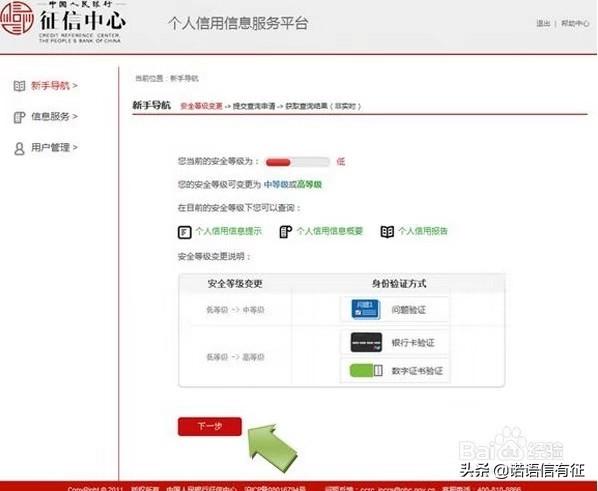Click the red security level progress bar
This screenshot has height=491, width=598.
click(x=297, y=162)
